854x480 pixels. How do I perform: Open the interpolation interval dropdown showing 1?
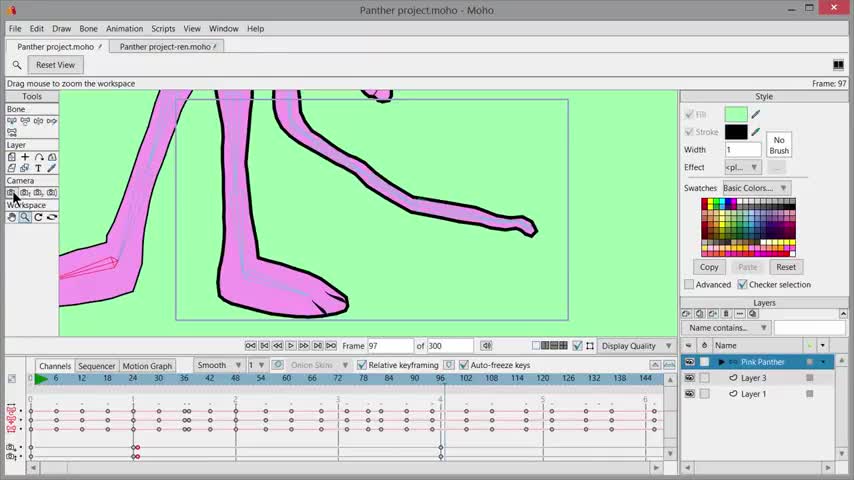pos(257,365)
